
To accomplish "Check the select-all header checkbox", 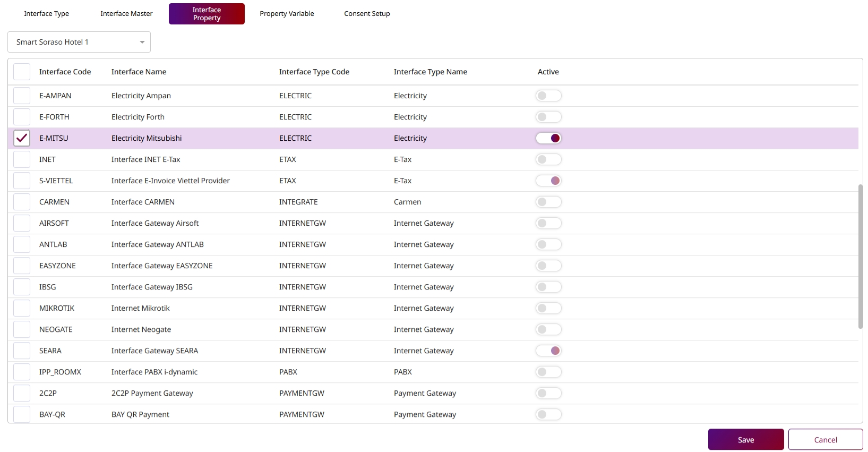I will pyautogui.click(x=22, y=72).
